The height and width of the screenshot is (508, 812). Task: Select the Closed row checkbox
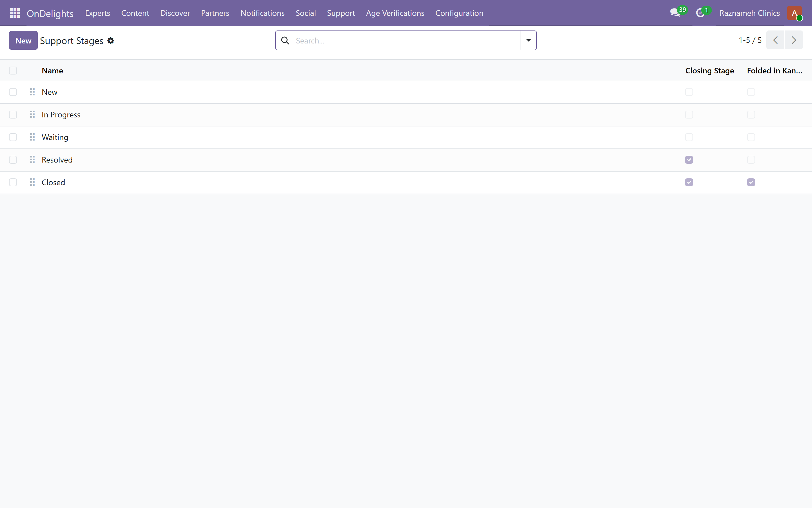pyautogui.click(x=13, y=182)
